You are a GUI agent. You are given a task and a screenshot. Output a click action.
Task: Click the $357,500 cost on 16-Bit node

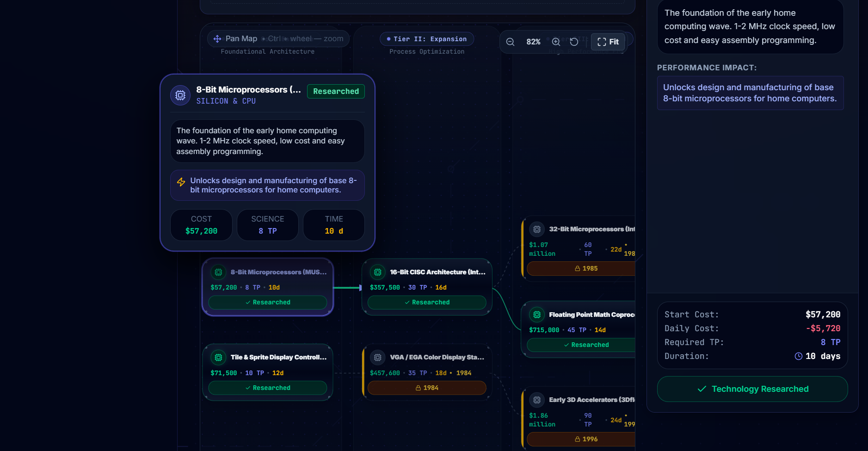pyautogui.click(x=385, y=288)
